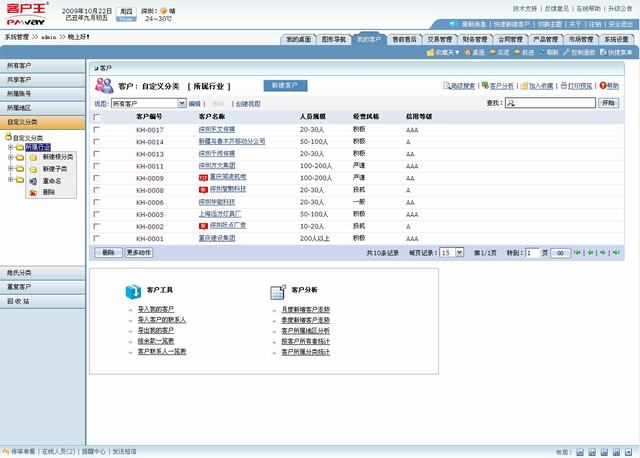
Task: Open the 帮助 help icon
Action: (602, 86)
